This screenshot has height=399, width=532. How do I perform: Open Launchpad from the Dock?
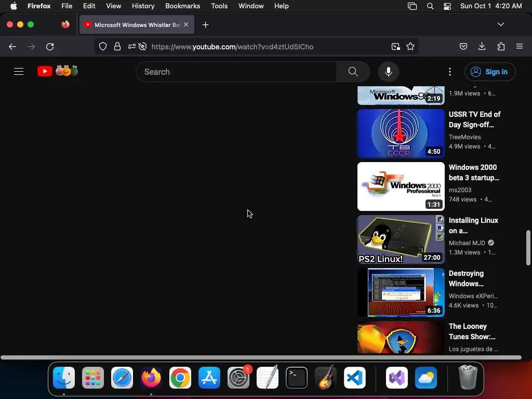(x=93, y=378)
